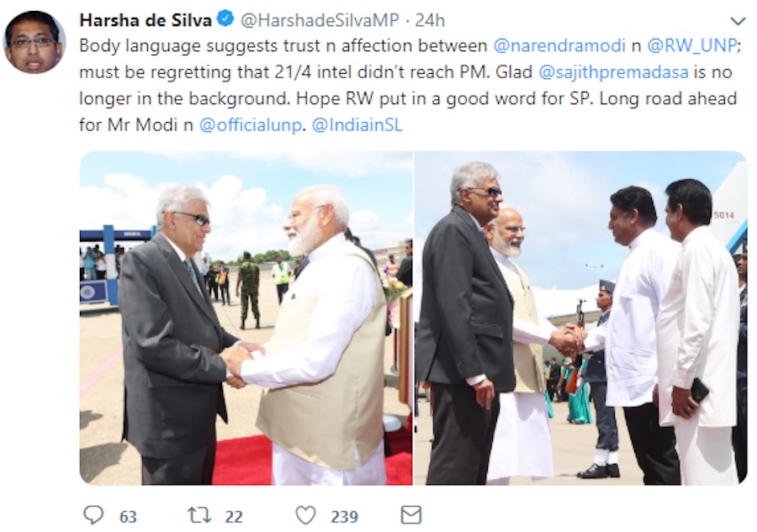Enlarge the left handshake photo
Viewport: 757px width, 532px height.
point(246,318)
